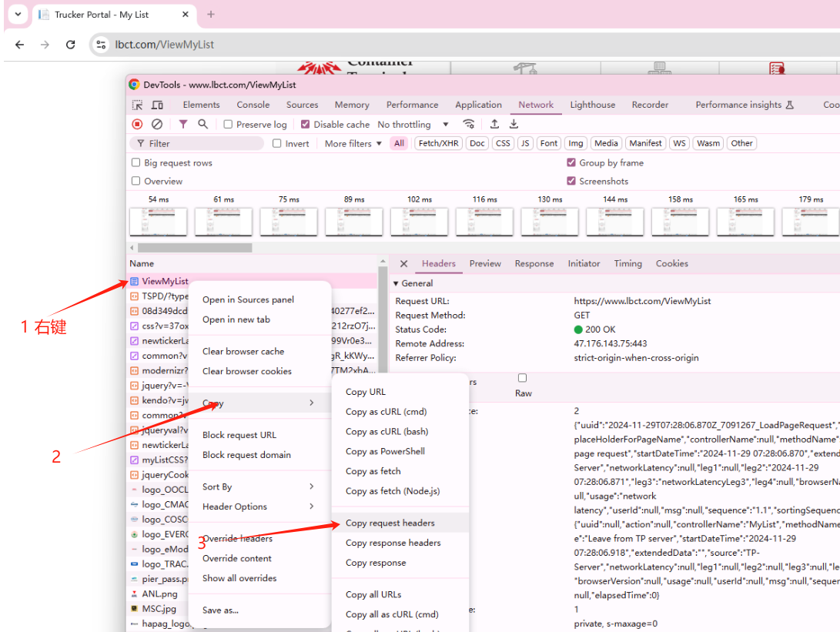The height and width of the screenshot is (632, 840).
Task: Open the More filters dropdown
Action: coord(353,143)
